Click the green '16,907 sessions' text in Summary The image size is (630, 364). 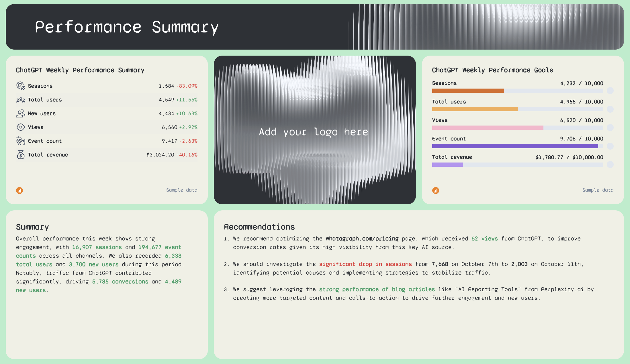pos(97,247)
